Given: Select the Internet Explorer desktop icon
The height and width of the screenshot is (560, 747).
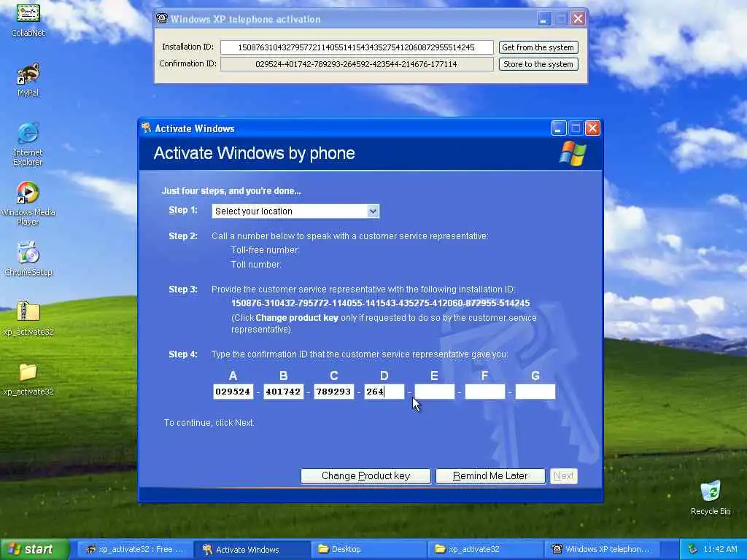Looking at the screenshot, I should point(28,144).
